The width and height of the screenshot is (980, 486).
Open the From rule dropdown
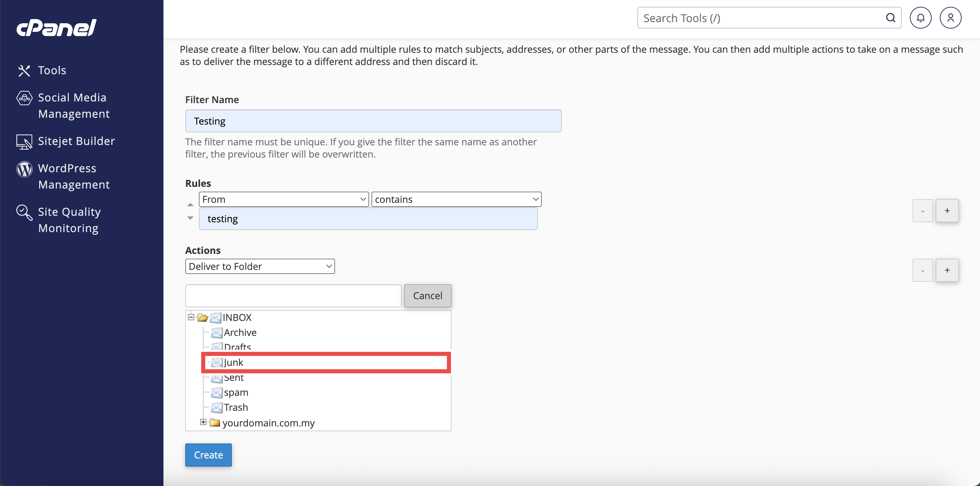click(x=283, y=199)
